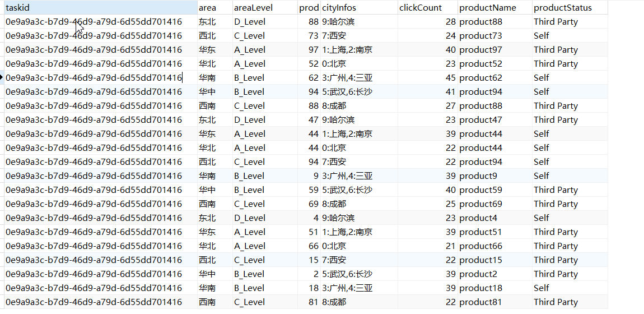
Task: Sort by the area column header
Action: pos(214,8)
